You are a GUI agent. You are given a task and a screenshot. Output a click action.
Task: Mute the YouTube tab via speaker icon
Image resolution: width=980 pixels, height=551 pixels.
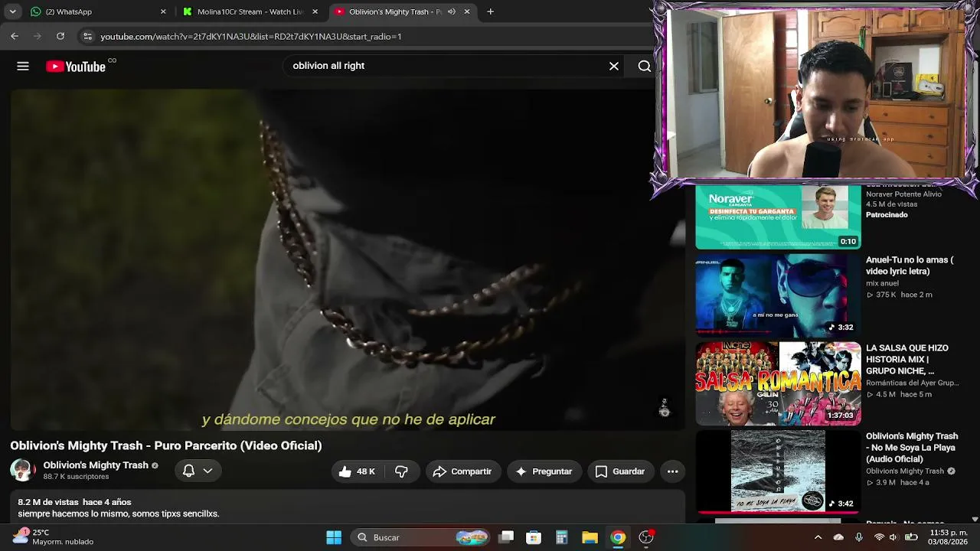click(x=452, y=11)
